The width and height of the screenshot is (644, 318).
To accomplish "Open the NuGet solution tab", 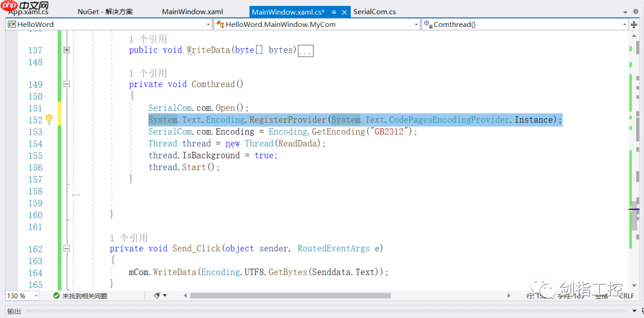I will (105, 12).
